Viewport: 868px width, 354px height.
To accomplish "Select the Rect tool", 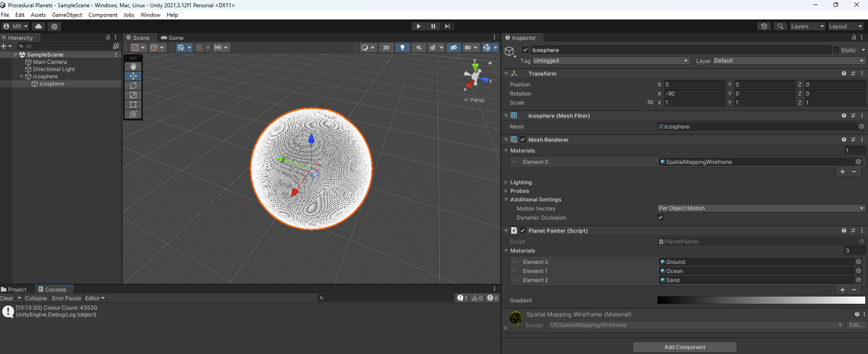I will coord(133,105).
